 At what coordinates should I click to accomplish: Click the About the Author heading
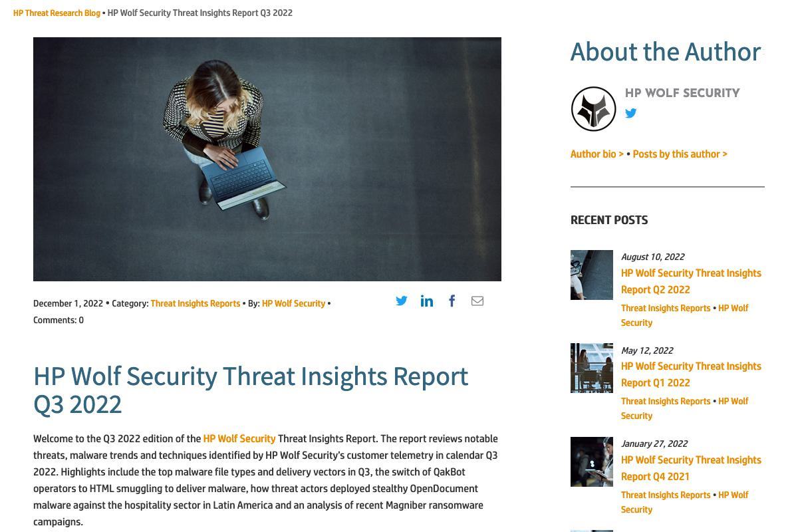666,52
